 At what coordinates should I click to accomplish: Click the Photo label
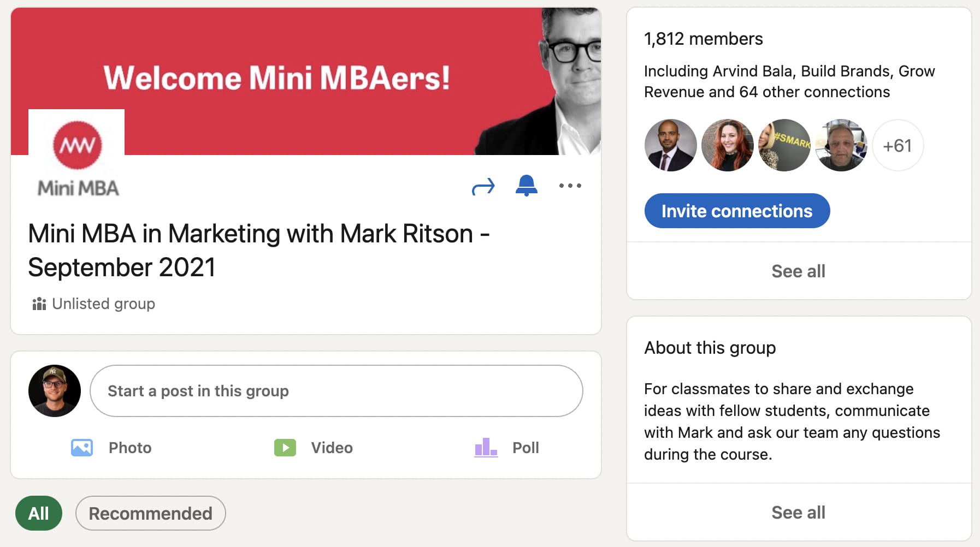tap(130, 448)
